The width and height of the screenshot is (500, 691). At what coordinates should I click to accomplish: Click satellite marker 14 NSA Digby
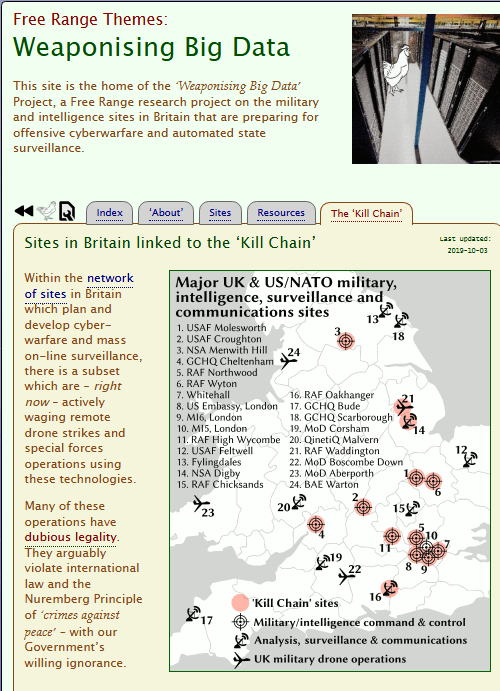(x=408, y=421)
